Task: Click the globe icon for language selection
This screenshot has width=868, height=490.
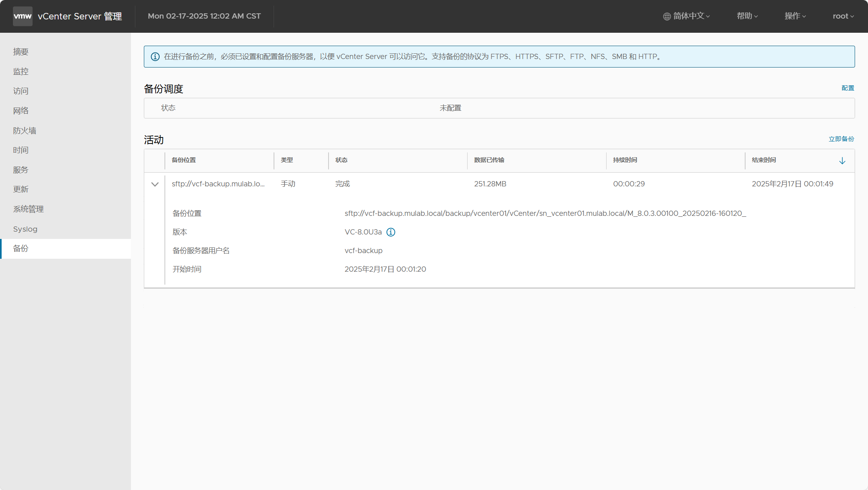Action: 667,17
